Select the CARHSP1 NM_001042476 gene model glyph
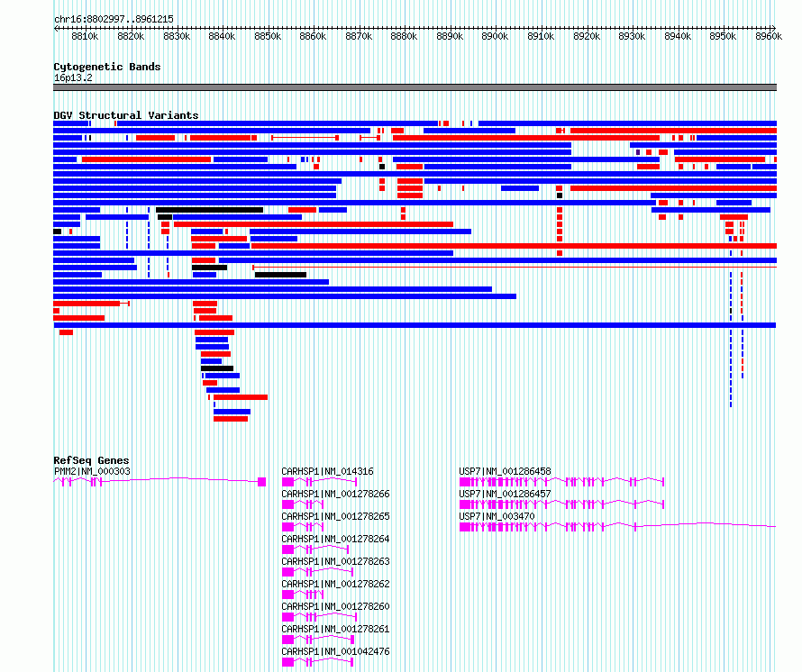This screenshot has height=672, width=802. click(317, 662)
